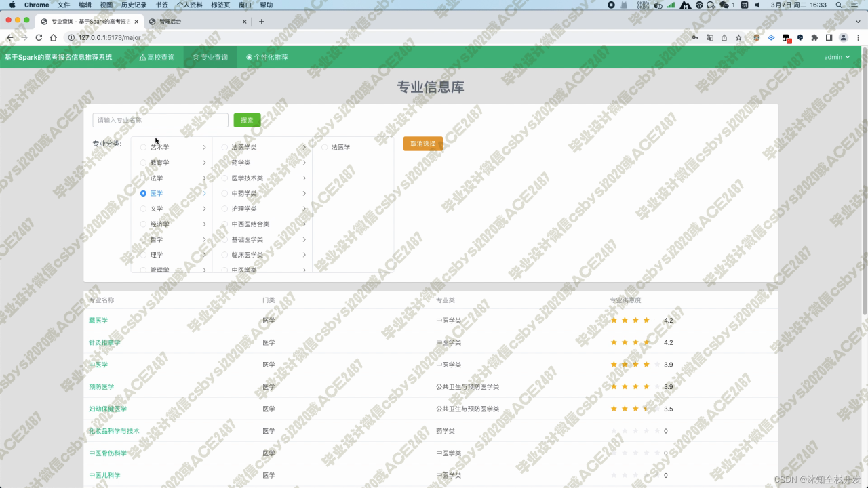Open the 视图 menu in menu bar
This screenshot has width=868, height=488.
click(x=106, y=5)
